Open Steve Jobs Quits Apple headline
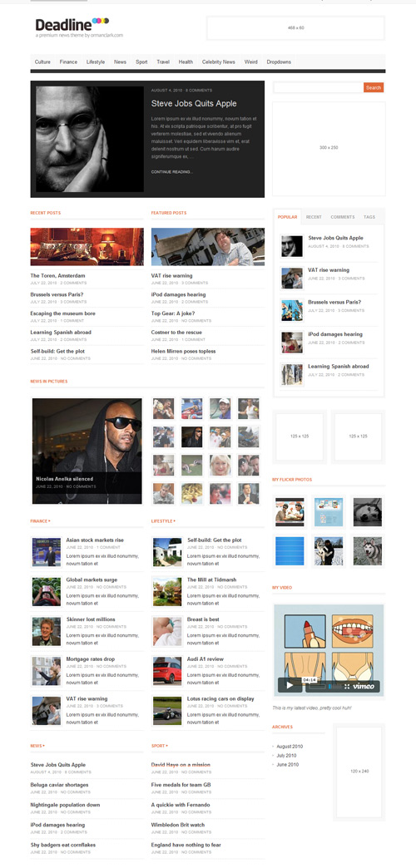The image size is (416, 868). coord(194,104)
